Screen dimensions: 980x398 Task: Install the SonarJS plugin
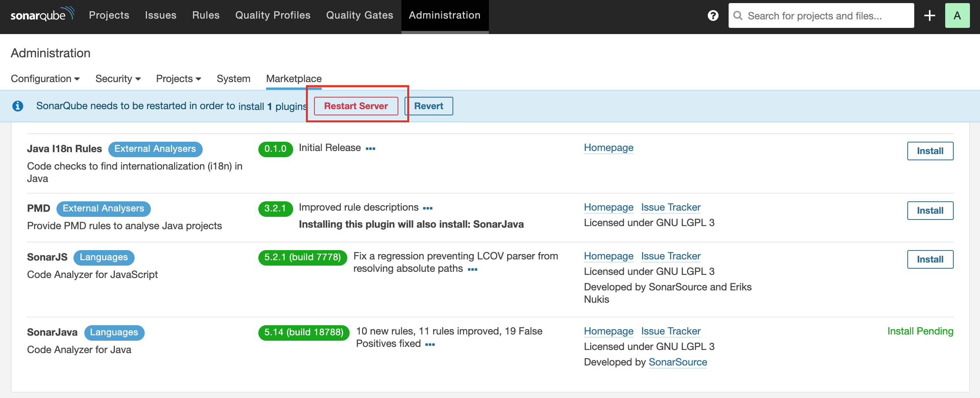coord(930,259)
